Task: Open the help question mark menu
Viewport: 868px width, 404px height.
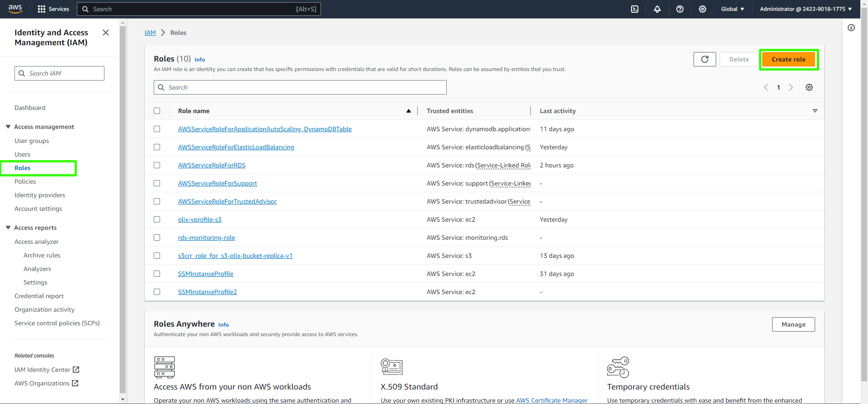Action: coord(680,9)
